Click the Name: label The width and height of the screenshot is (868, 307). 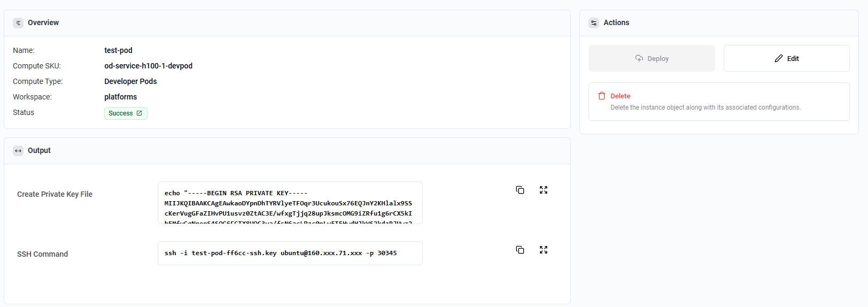24,50
